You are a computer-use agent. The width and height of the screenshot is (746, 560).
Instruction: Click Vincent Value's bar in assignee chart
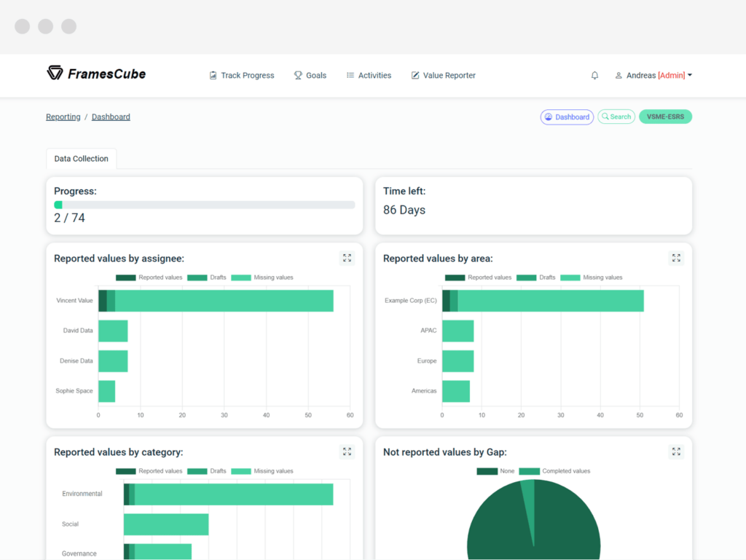(x=216, y=301)
